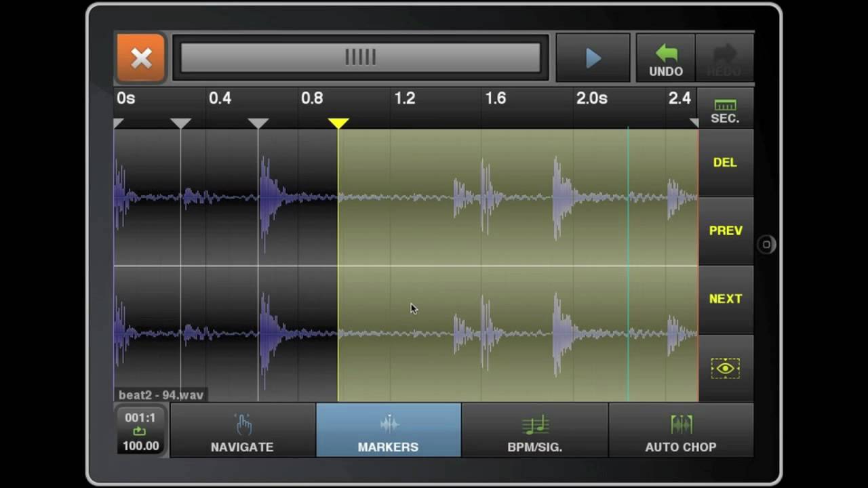The image size is (868, 488).
Task: Undo the last edit
Action: point(666,59)
